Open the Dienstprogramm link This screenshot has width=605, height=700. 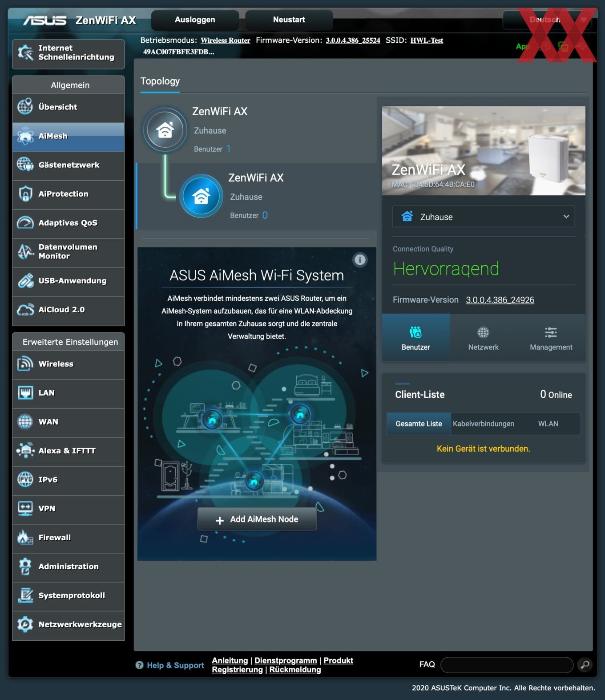pyautogui.click(x=286, y=660)
